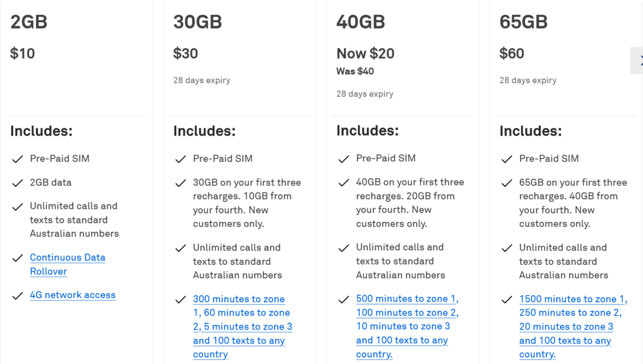Click the checkmark beside 65GB plan's international minutes
The width and height of the screenshot is (643, 364).
pyautogui.click(x=507, y=300)
